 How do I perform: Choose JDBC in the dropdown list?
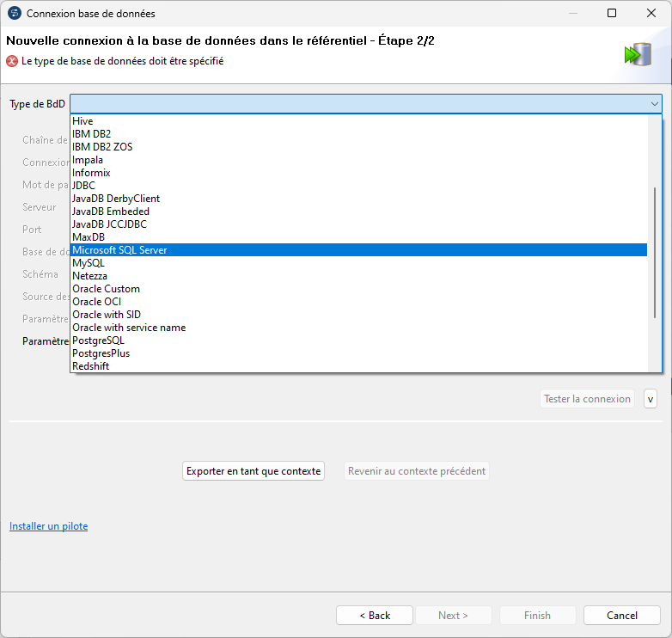[358, 186]
